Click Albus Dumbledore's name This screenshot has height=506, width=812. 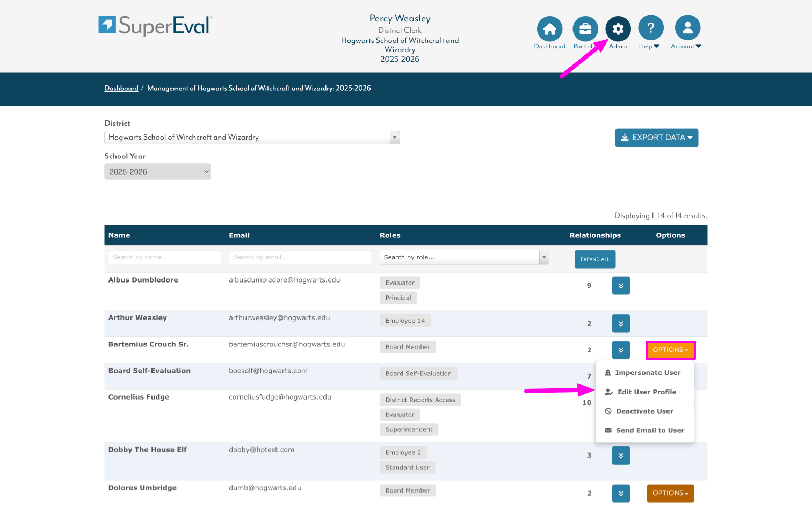coord(143,280)
